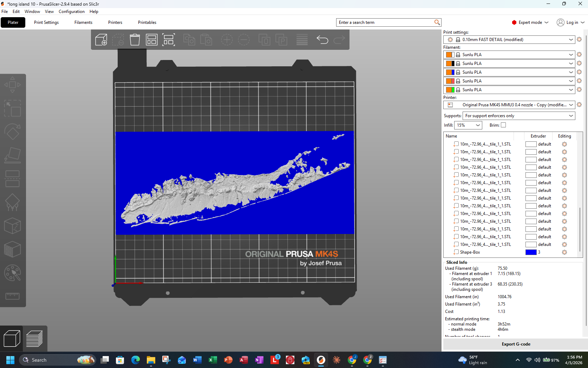Open Microsoft Excel from taskbar
Screen dimensions: 588x368
[x=213, y=360]
